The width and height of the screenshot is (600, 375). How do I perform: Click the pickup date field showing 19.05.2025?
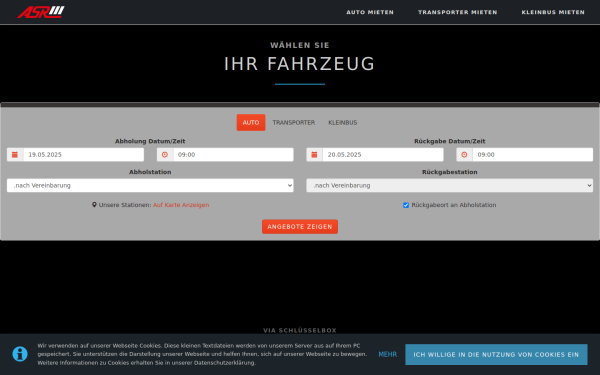[x=83, y=155]
